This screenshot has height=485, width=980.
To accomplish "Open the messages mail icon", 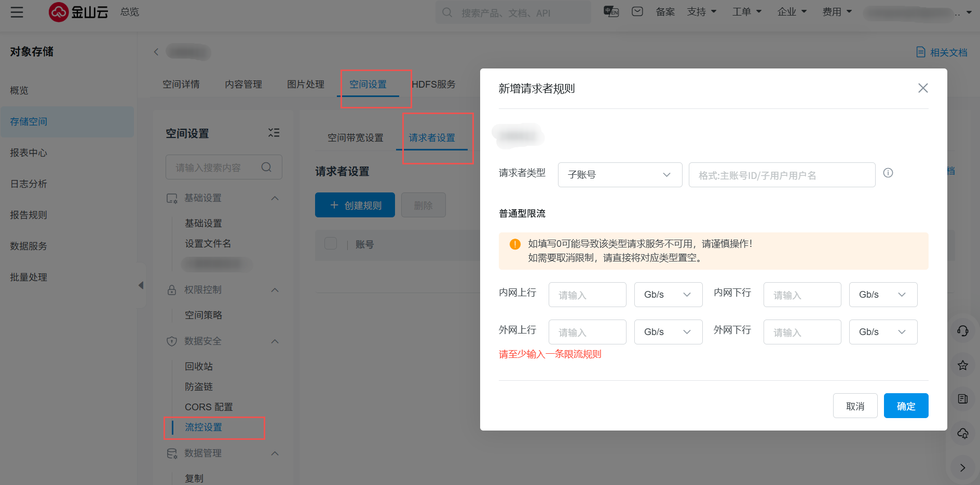I will click(x=637, y=11).
